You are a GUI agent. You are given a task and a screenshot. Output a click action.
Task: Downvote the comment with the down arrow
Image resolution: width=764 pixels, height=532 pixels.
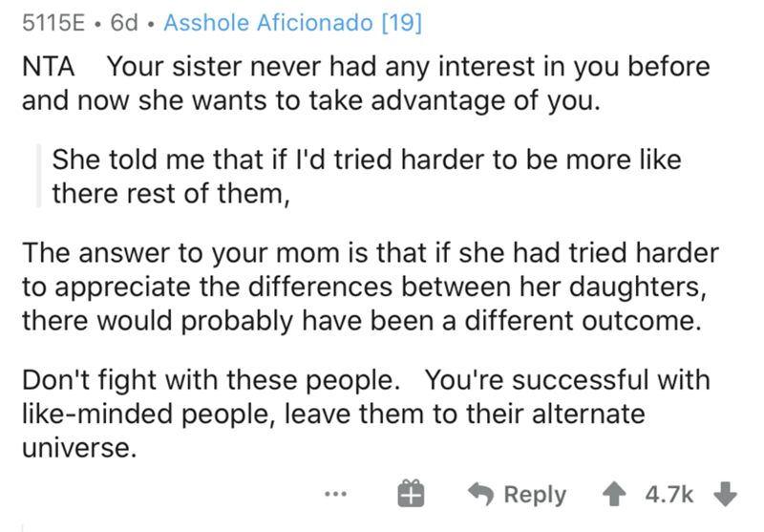tap(725, 494)
